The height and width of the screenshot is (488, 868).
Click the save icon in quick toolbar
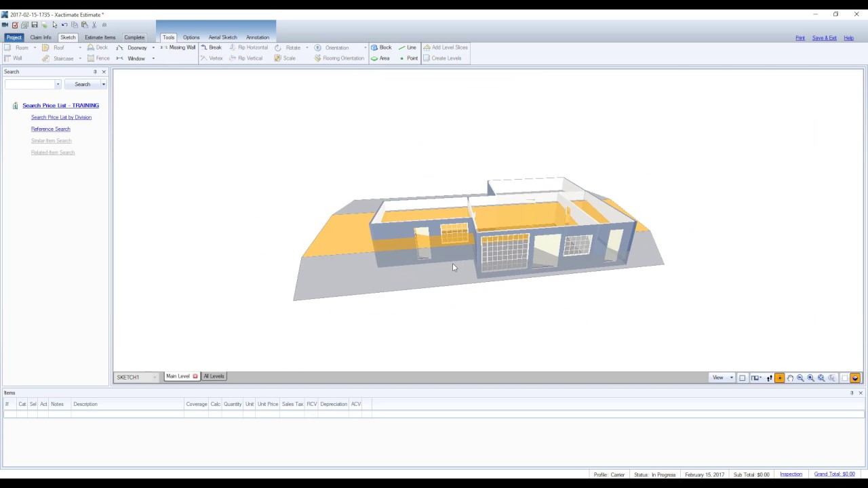click(35, 25)
